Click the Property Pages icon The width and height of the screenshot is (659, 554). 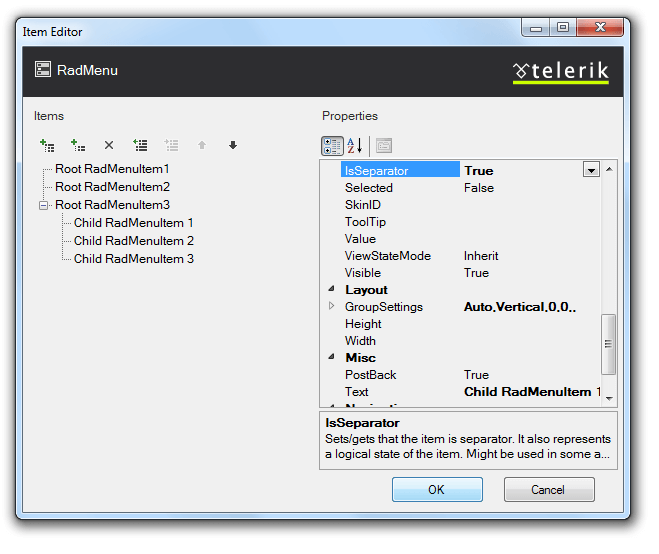(x=384, y=146)
